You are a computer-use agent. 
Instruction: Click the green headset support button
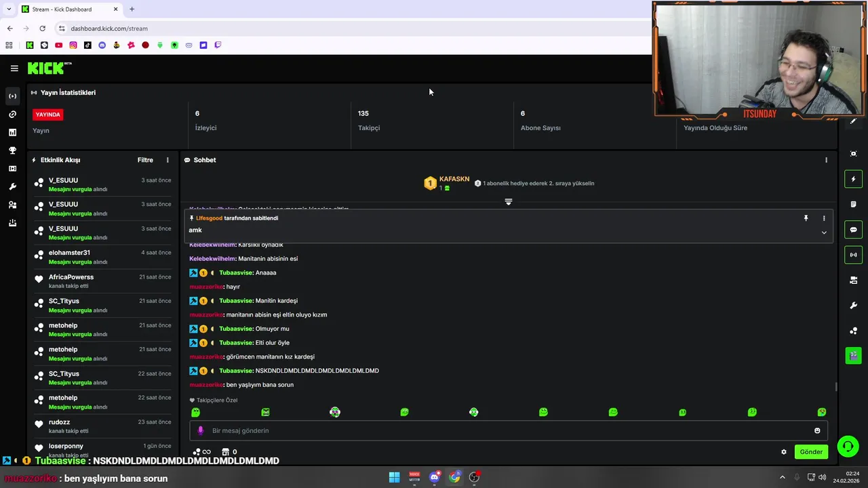pyautogui.click(x=847, y=446)
